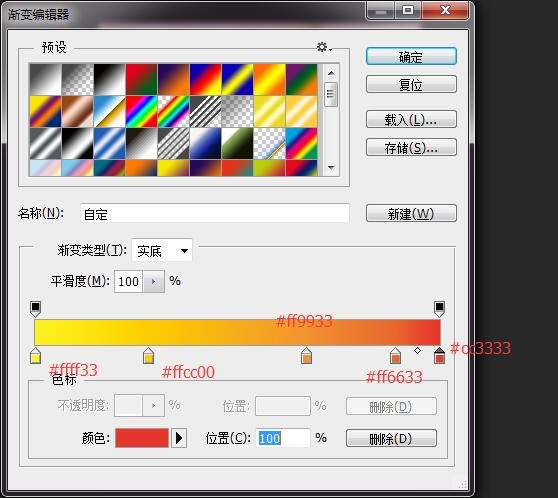Select the #ff9933 orange color stop

coord(306,356)
